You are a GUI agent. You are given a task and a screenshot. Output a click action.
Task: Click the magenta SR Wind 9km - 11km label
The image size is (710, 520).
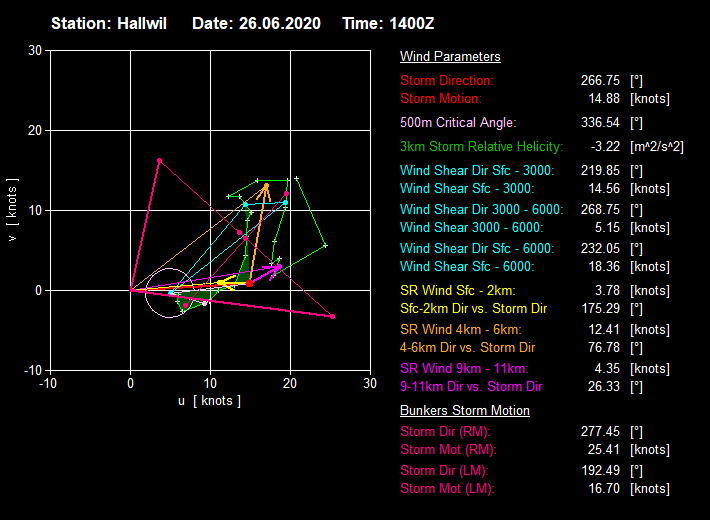tap(465, 368)
